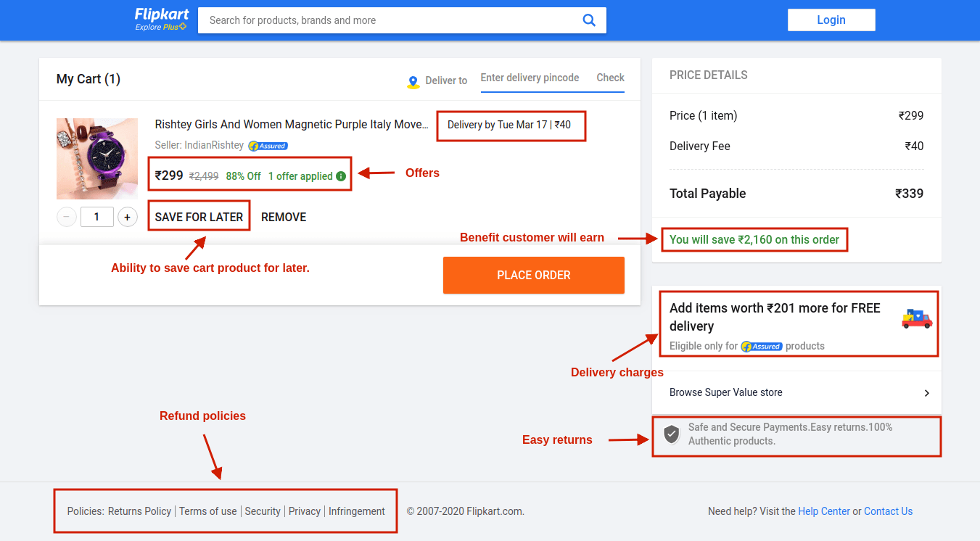Click SAVE FOR LATER for the watch

(198, 216)
